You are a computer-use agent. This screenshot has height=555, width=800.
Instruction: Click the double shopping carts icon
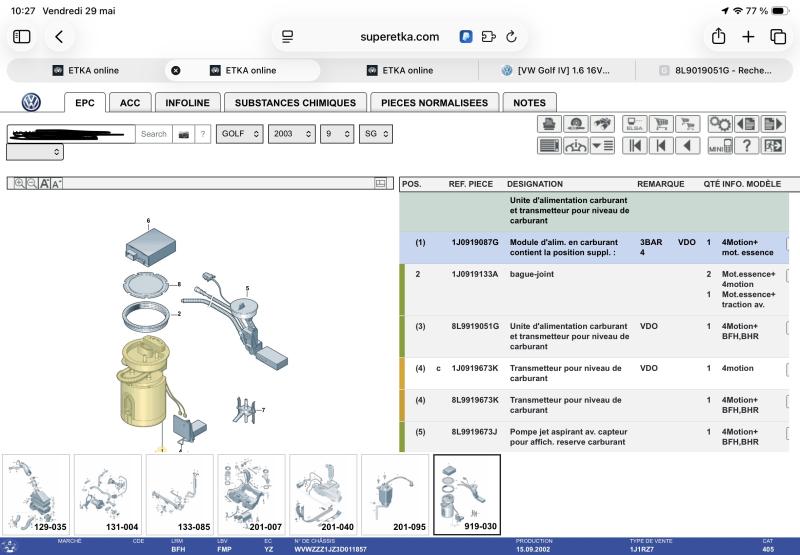click(688, 124)
